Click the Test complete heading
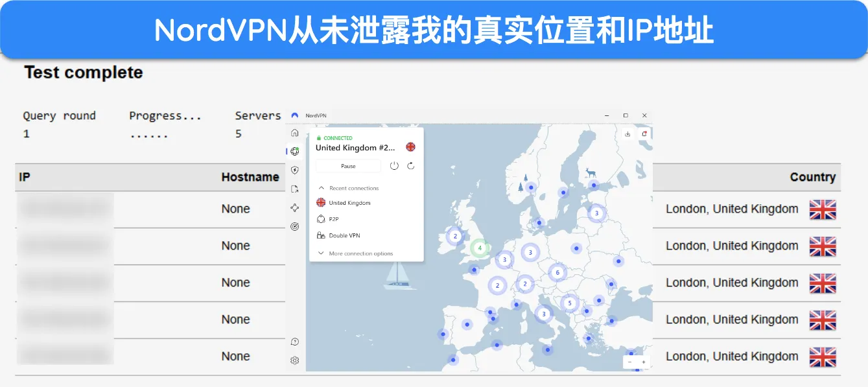868x387 pixels. (x=84, y=73)
